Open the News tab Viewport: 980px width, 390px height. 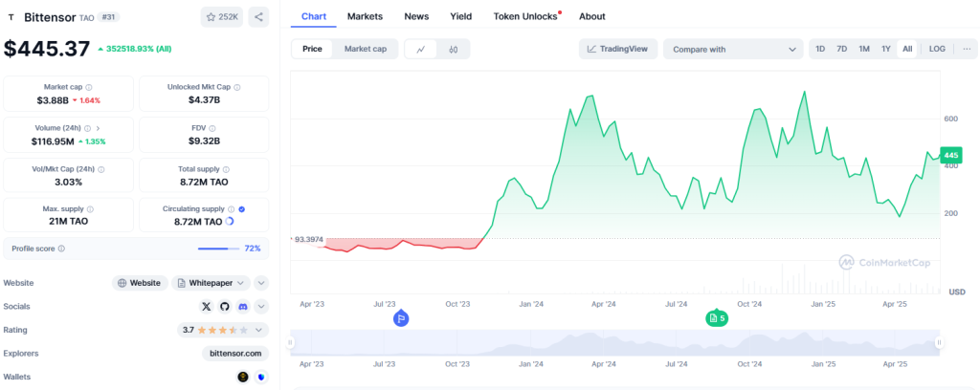(x=416, y=16)
